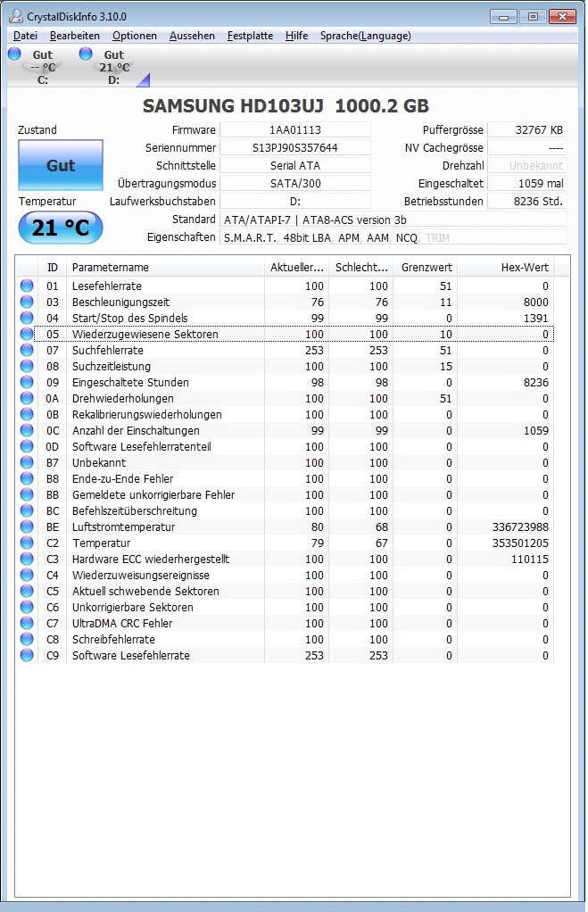Click status orb for Beschleunigungszeit row
The image size is (588, 912).
(27, 302)
